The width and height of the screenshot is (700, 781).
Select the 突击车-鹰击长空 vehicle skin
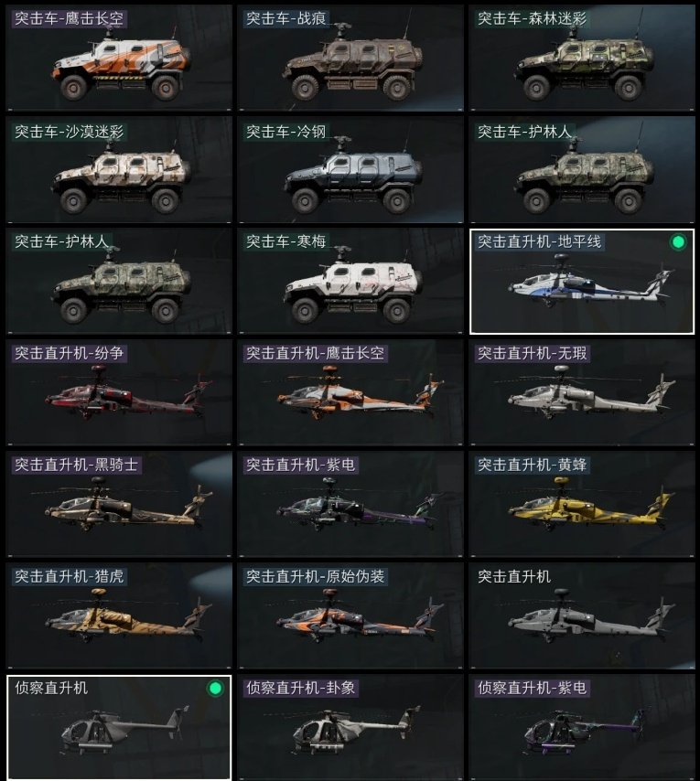[x=119, y=58]
